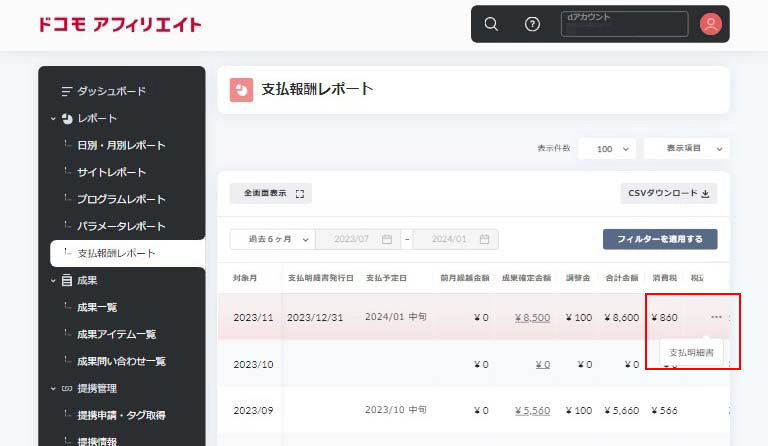Select 支払明細書 from the popup menu
The width and height of the screenshot is (768, 446).
(x=691, y=353)
